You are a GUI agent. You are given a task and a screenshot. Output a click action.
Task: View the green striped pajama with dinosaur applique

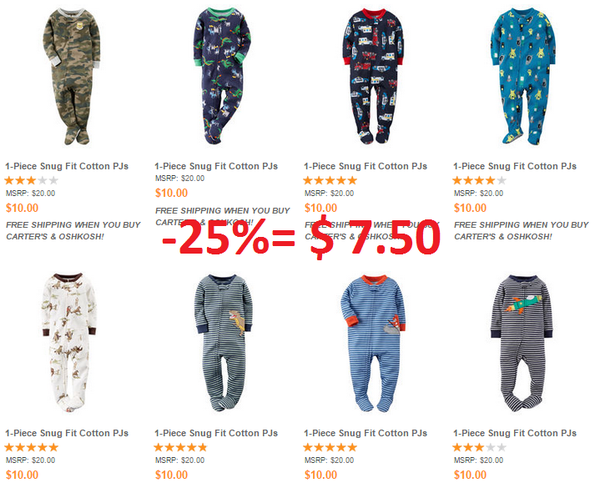point(223,343)
